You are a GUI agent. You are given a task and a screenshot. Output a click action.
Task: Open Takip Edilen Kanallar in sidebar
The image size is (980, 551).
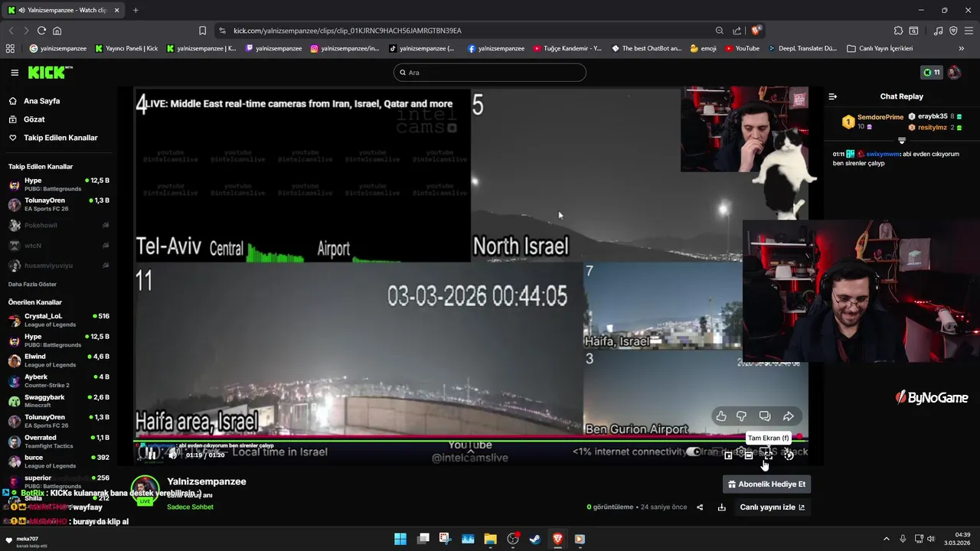coord(59,138)
